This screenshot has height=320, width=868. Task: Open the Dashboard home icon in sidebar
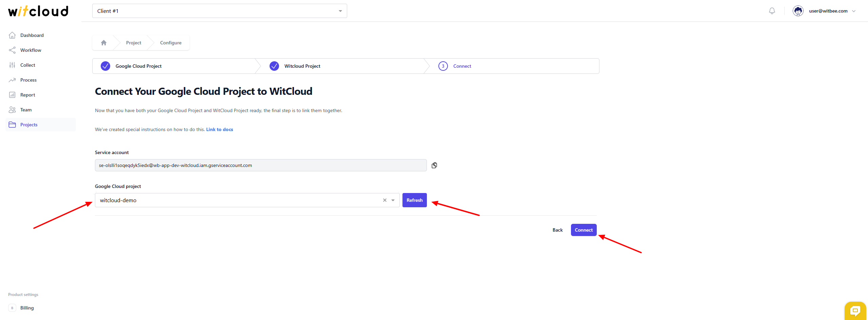coord(12,35)
